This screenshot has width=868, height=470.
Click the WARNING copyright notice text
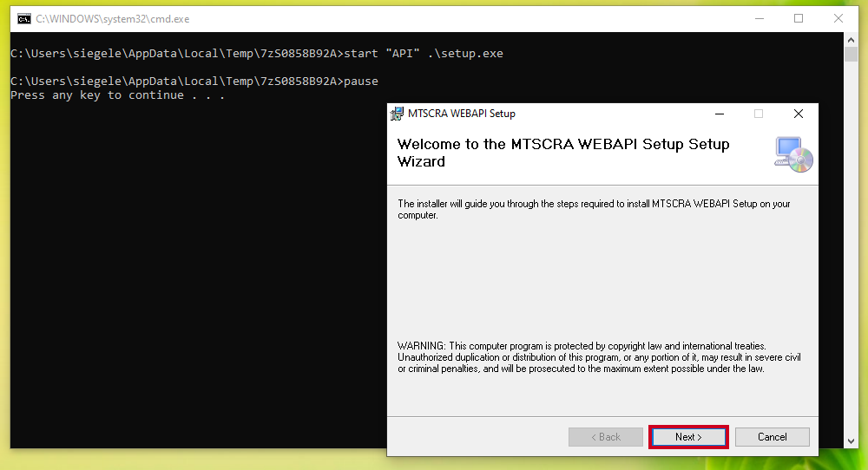click(x=599, y=357)
